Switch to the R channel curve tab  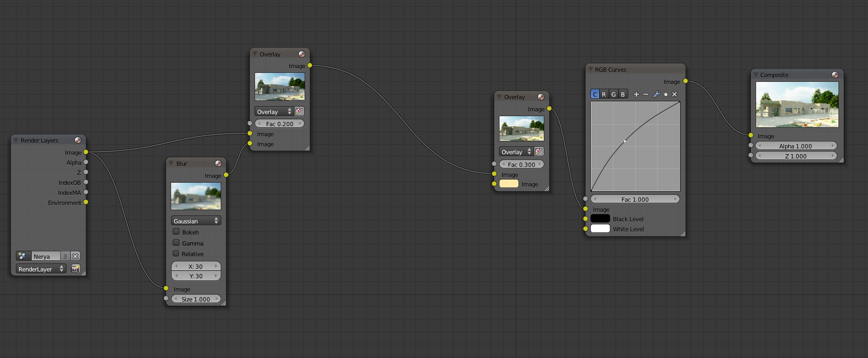tap(604, 95)
